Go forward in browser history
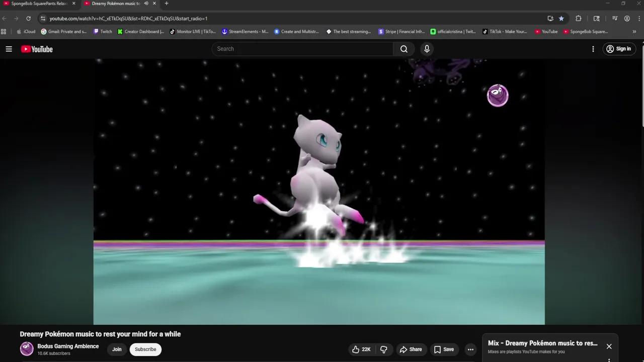The image size is (644, 362). [17, 19]
